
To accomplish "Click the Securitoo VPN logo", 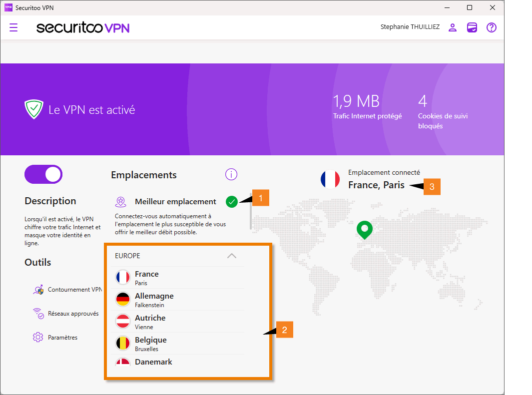I will (x=83, y=27).
